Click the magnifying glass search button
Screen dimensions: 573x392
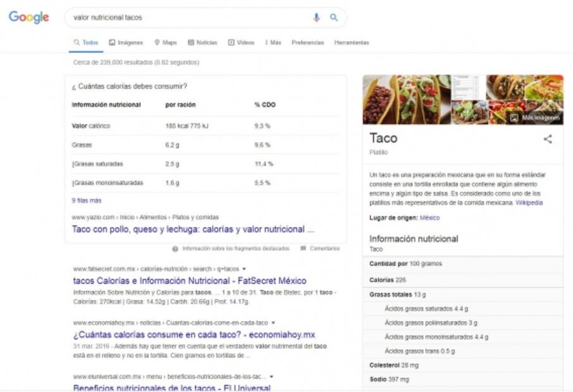(x=334, y=17)
